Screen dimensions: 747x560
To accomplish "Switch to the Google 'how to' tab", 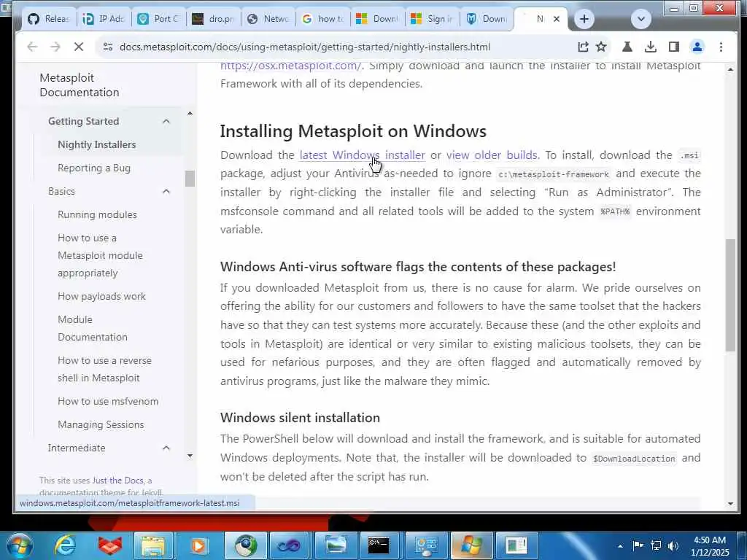I will (323, 19).
